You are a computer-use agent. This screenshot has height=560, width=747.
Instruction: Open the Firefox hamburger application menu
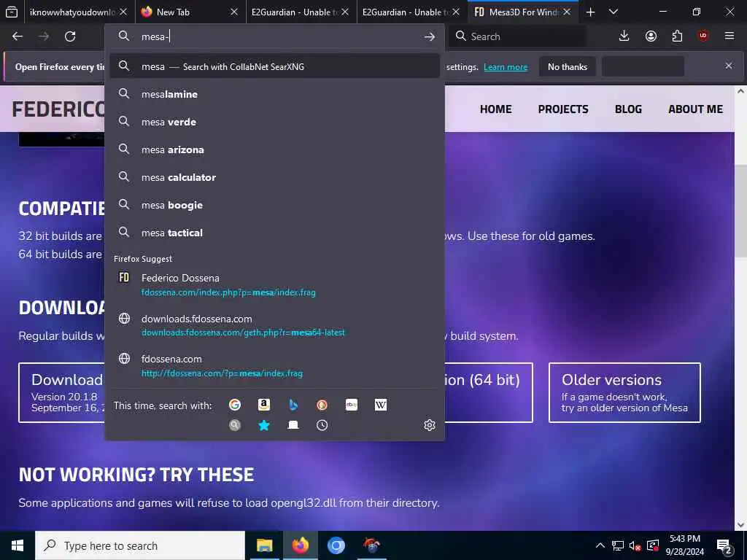click(x=729, y=36)
